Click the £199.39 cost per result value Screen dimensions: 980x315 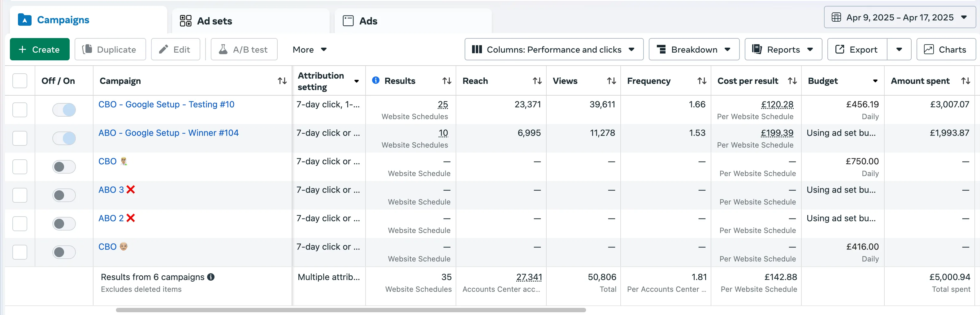[777, 133]
